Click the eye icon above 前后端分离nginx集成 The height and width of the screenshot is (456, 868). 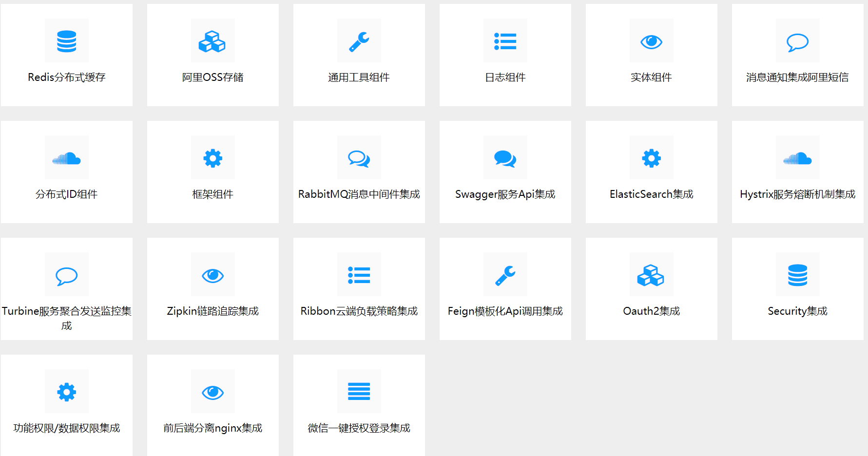(x=213, y=393)
